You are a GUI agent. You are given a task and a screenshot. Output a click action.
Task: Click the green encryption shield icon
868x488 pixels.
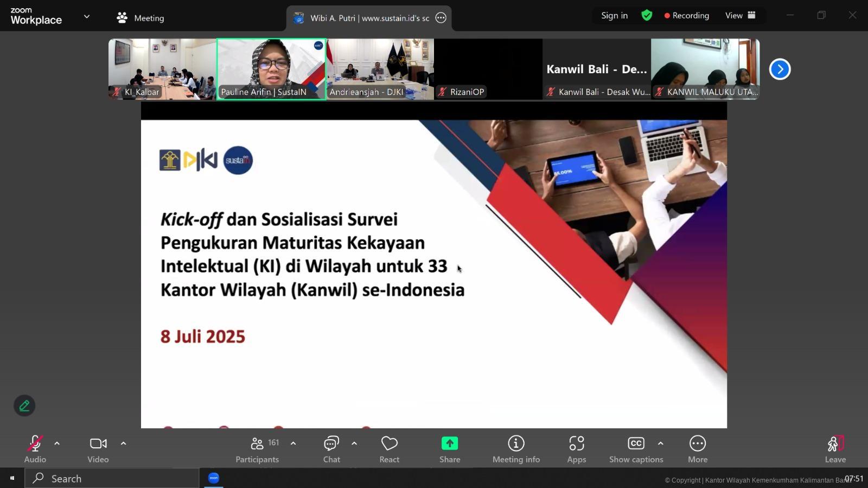[x=646, y=15]
